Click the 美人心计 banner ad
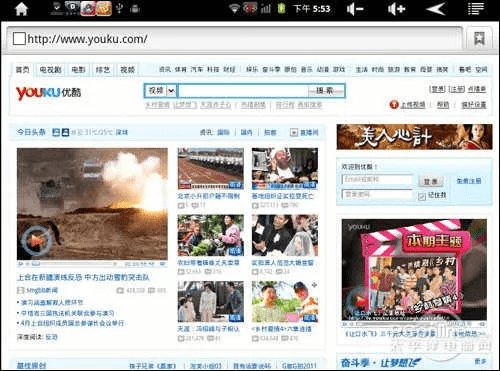The height and width of the screenshot is (371, 500). 414,137
